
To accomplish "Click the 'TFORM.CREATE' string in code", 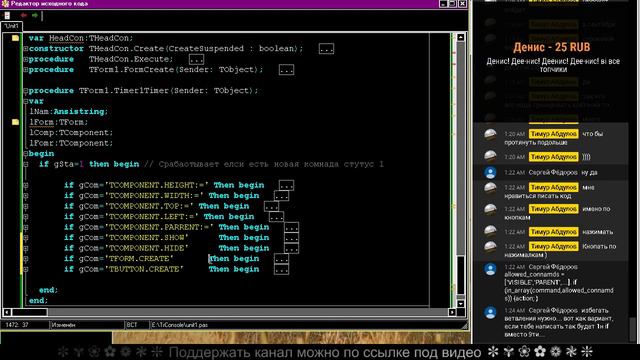I will point(139,259).
